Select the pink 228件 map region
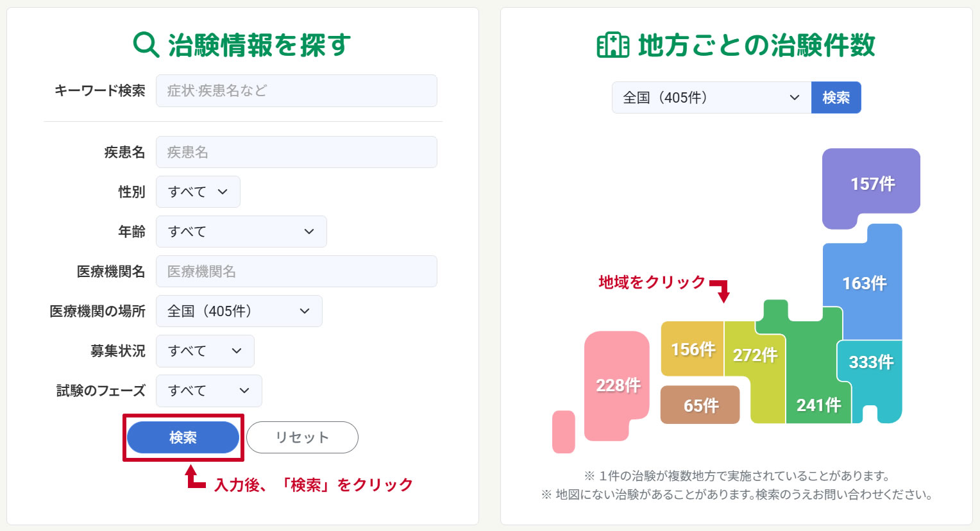Viewport: 980px width, 531px height. [x=617, y=385]
